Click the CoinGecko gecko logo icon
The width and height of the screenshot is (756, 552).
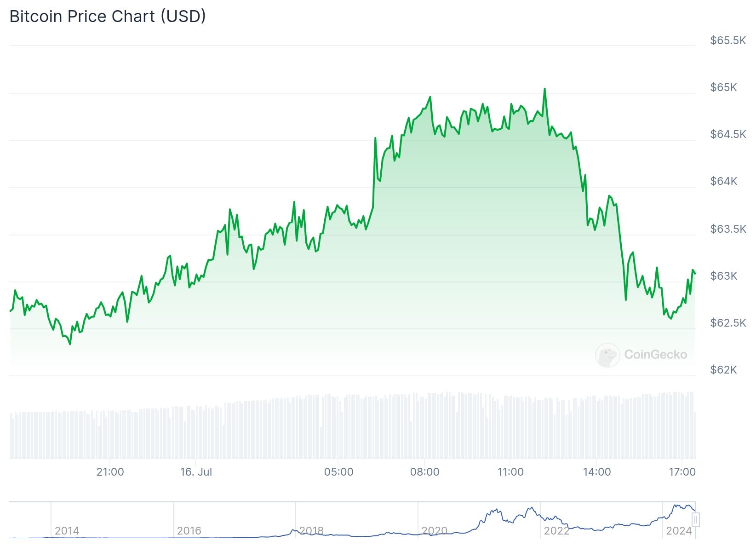pos(607,355)
